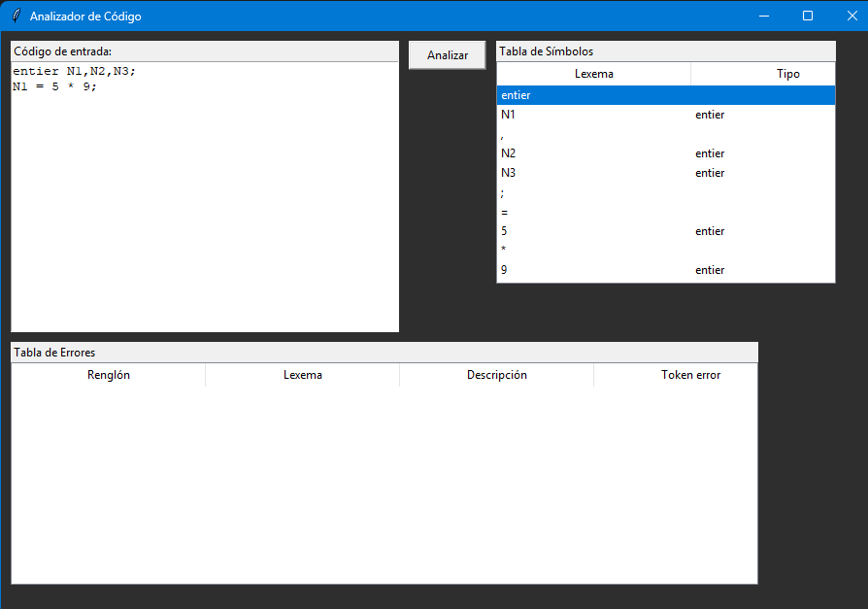The width and height of the screenshot is (868, 609).
Task: Select the row with lexeme 5
Action: point(665,231)
